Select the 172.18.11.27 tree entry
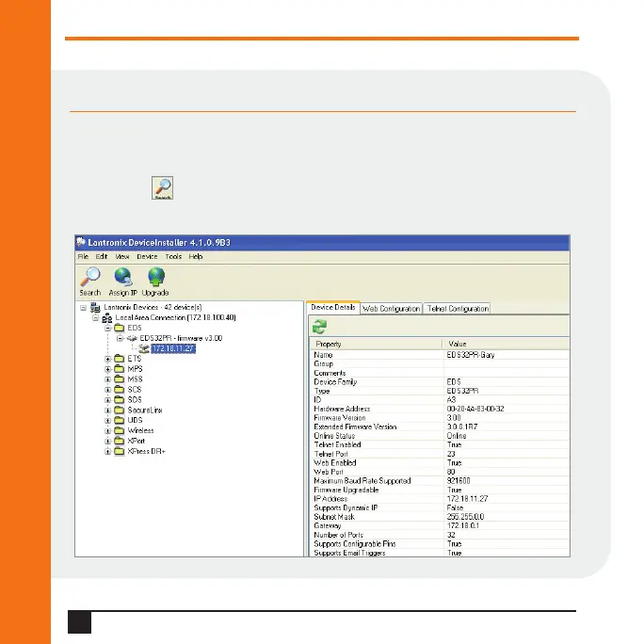 click(173, 348)
